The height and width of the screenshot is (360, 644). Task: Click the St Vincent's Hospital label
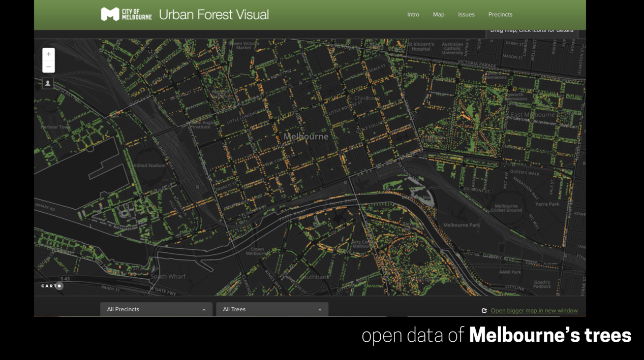pyautogui.click(x=421, y=47)
